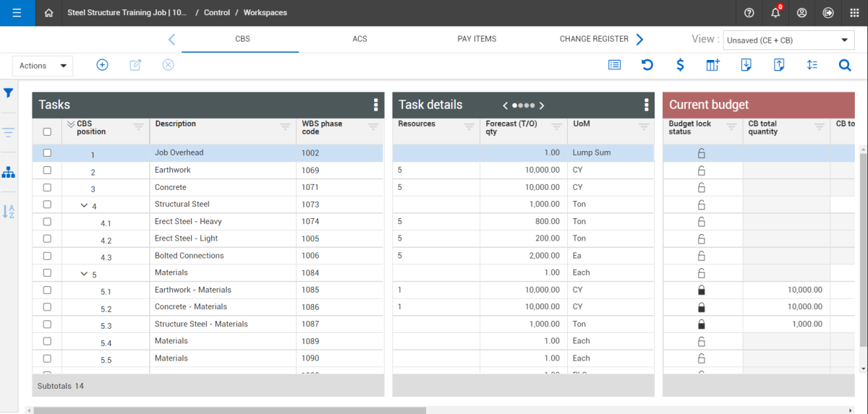Screen dimensions: 868x414
Task: Click the blue filter funnel icon
Action: (9, 93)
